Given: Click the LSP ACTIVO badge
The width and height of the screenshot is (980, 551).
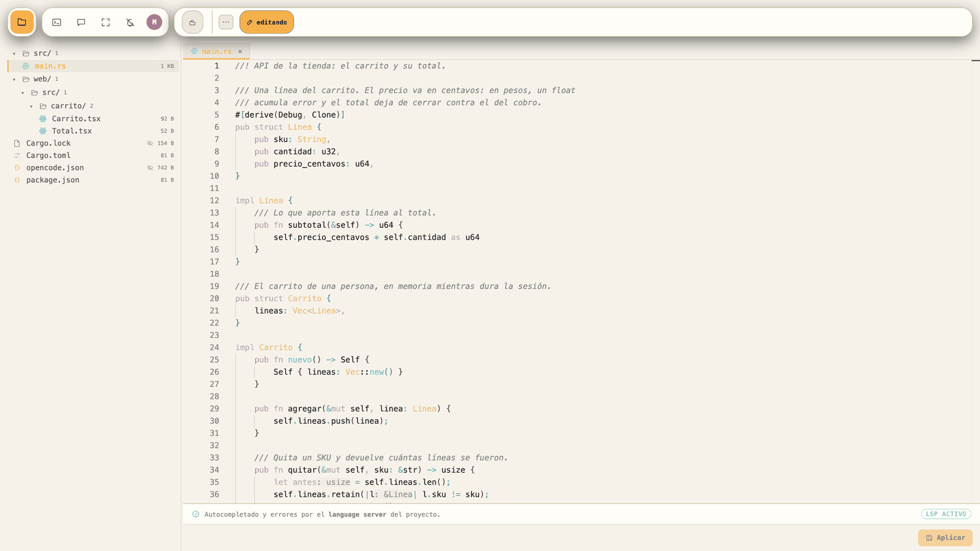Looking at the screenshot, I should click(946, 514).
